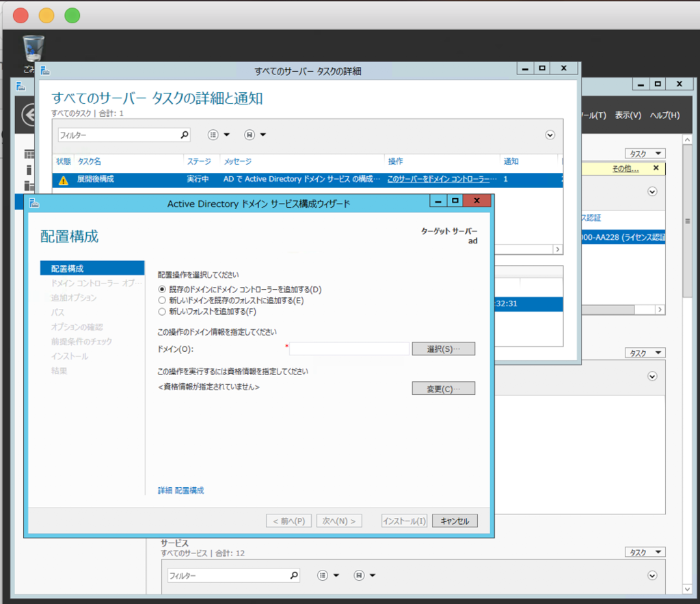Screen dimensions: 700x604
Task: Sort by メッセージ column header
Action: (237, 161)
